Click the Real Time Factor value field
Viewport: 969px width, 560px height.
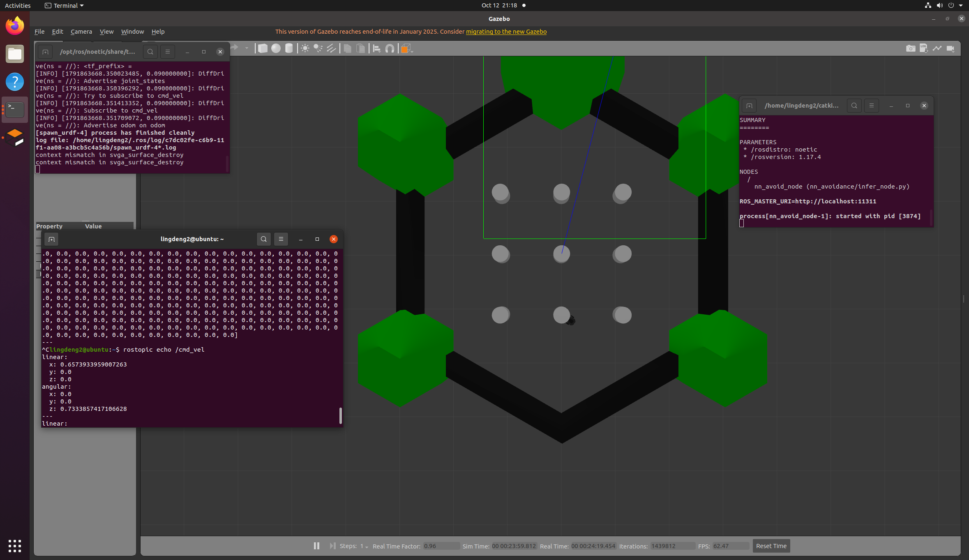(441, 546)
